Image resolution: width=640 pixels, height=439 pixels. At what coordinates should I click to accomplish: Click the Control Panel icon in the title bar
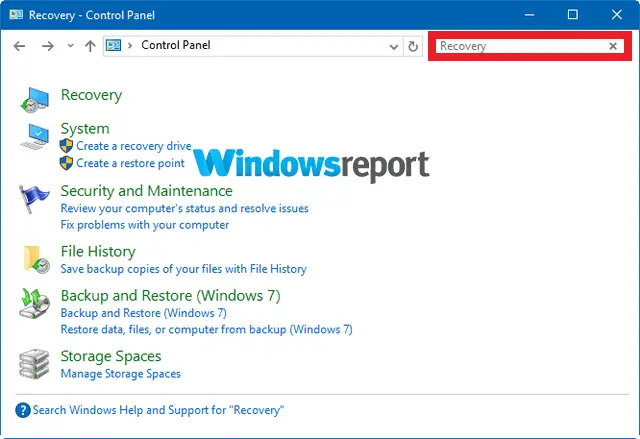click(16, 15)
